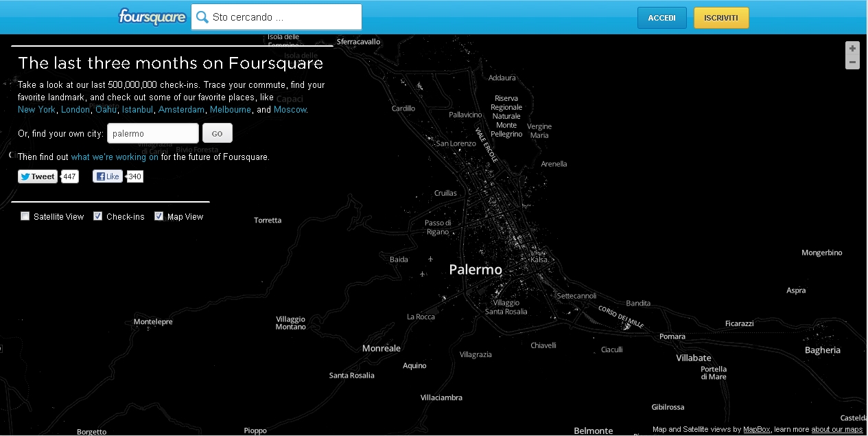
Task: Click the yellow ISCRIVITI sign-up button
Action: (x=721, y=18)
